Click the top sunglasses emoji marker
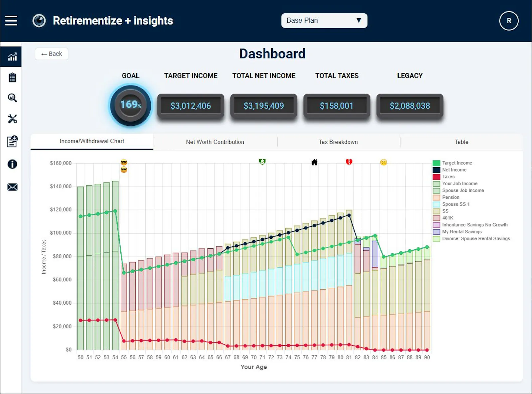532x394 pixels. click(124, 162)
